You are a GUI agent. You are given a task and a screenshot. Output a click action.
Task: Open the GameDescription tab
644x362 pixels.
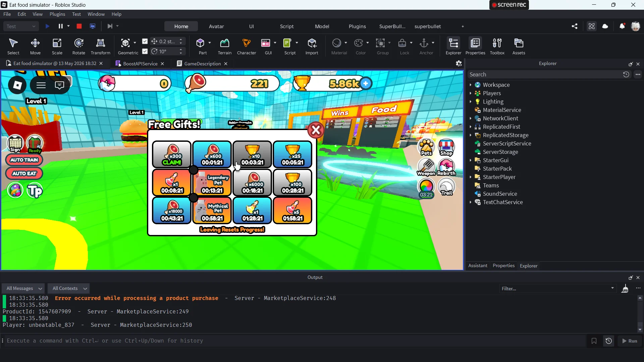[203, 64]
